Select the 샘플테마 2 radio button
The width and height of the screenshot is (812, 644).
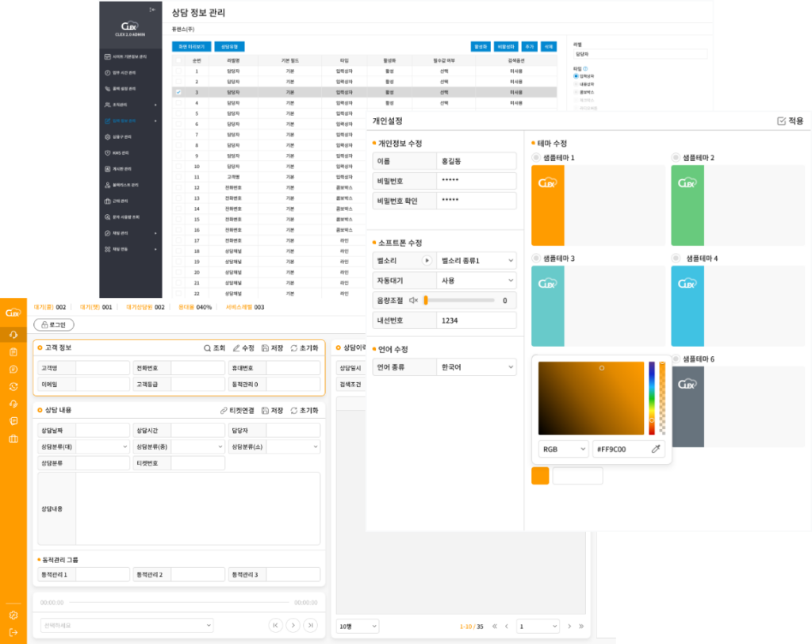[x=676, y=158]
